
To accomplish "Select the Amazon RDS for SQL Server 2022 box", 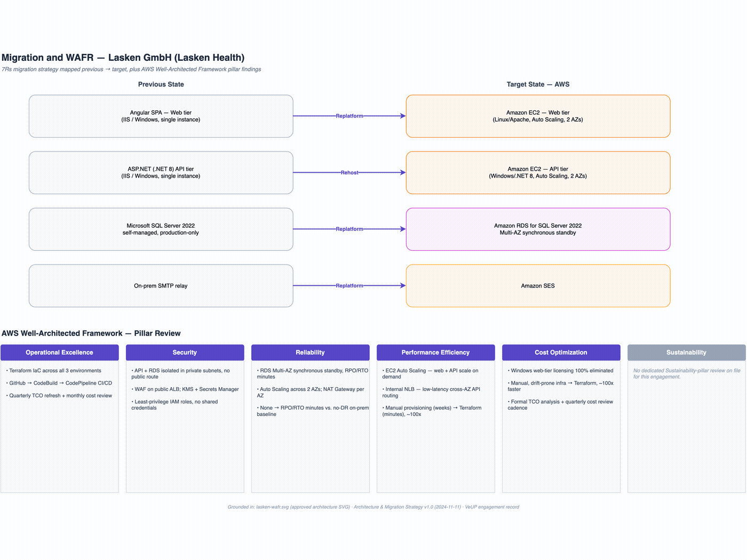I will [538, 229].
